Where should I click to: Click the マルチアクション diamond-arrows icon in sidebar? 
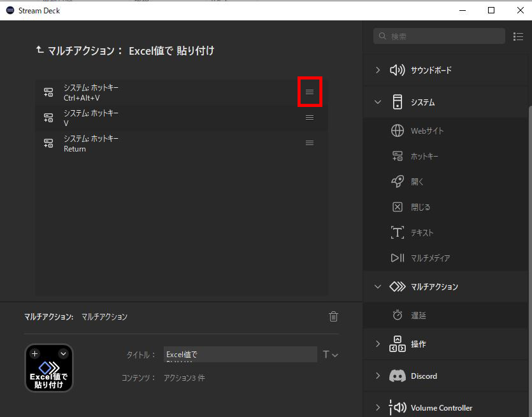pos(398,286)
